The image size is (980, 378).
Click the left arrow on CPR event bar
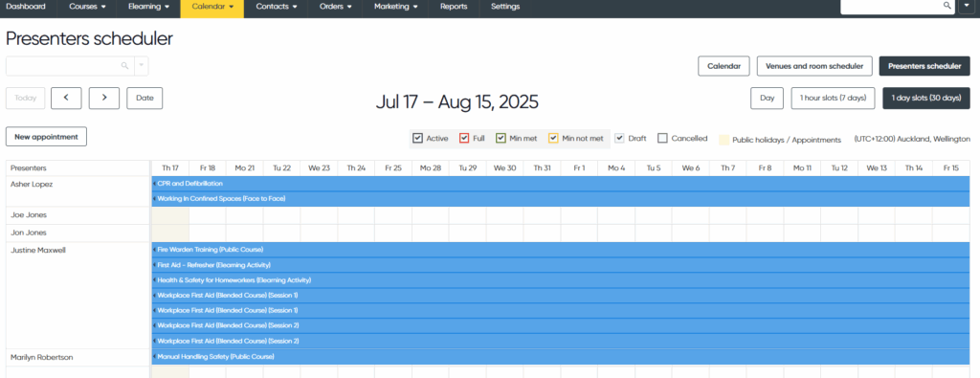click(x=154, y=184)
